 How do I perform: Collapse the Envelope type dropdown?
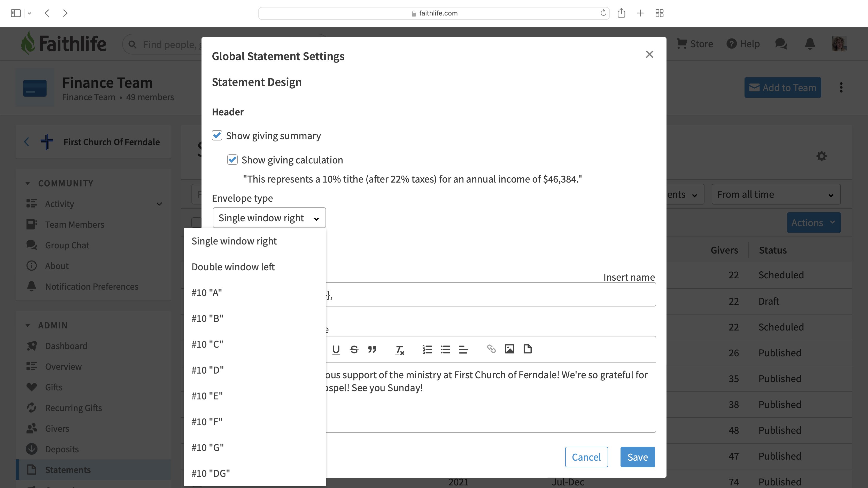(x=269, y=218)
